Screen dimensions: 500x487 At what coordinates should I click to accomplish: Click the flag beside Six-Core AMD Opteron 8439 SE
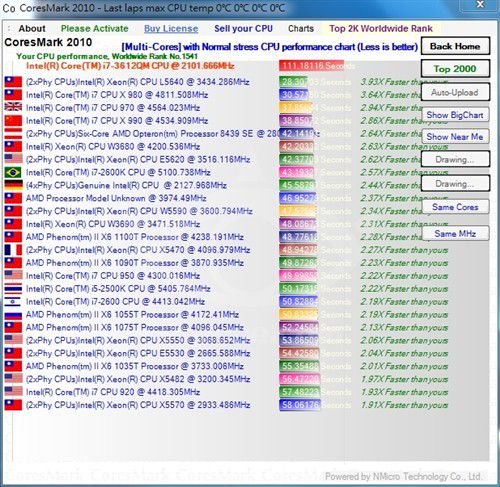[x=13, y=134]
